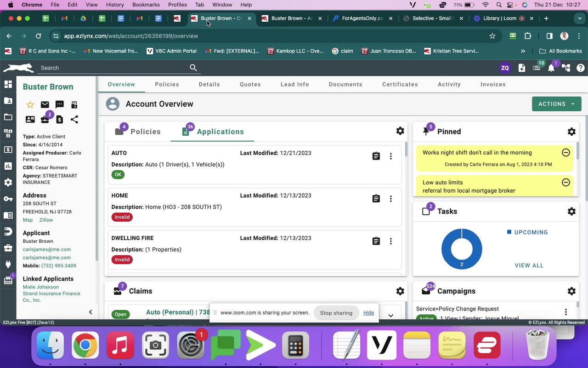Open the settings gear in left sidebar
This screenshot has height=368, width=588.
tap(8, 182)
